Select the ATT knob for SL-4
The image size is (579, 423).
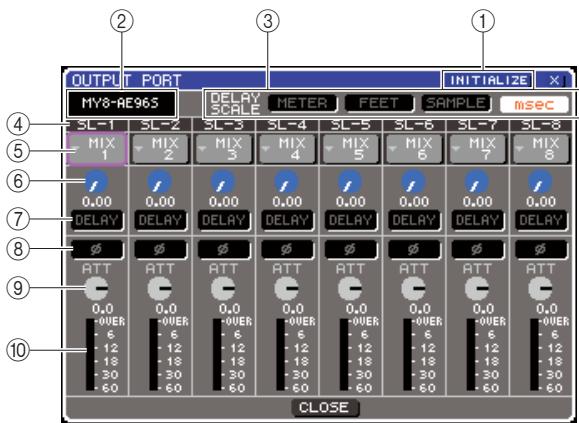point(287,288)
